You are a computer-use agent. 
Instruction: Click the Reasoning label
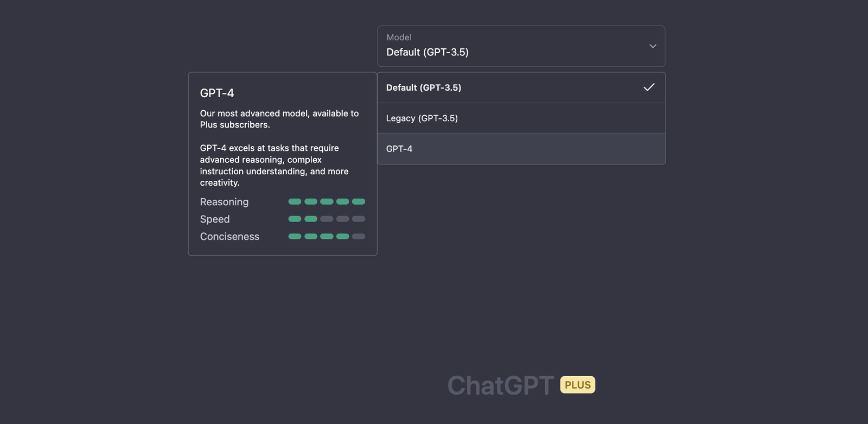(224, 202)
